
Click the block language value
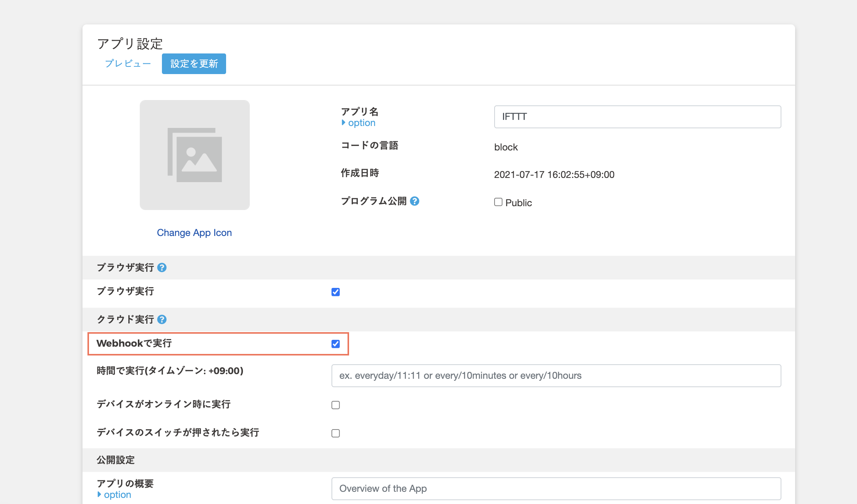pos(506,147)
